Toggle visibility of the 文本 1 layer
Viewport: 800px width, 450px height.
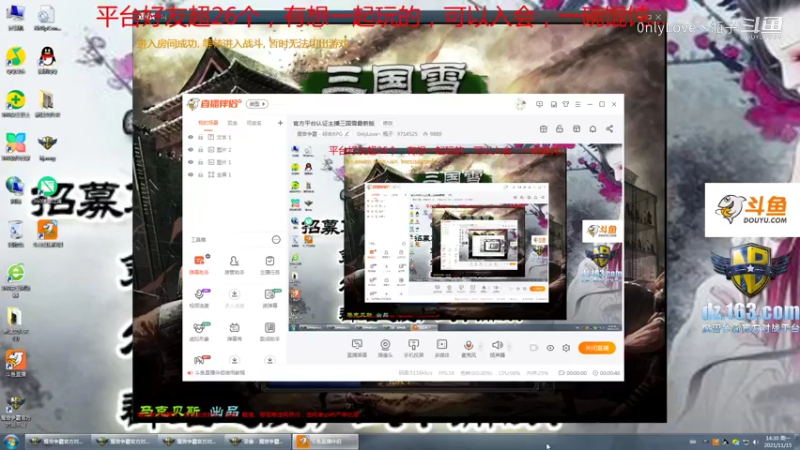click(x=191, y=137)
